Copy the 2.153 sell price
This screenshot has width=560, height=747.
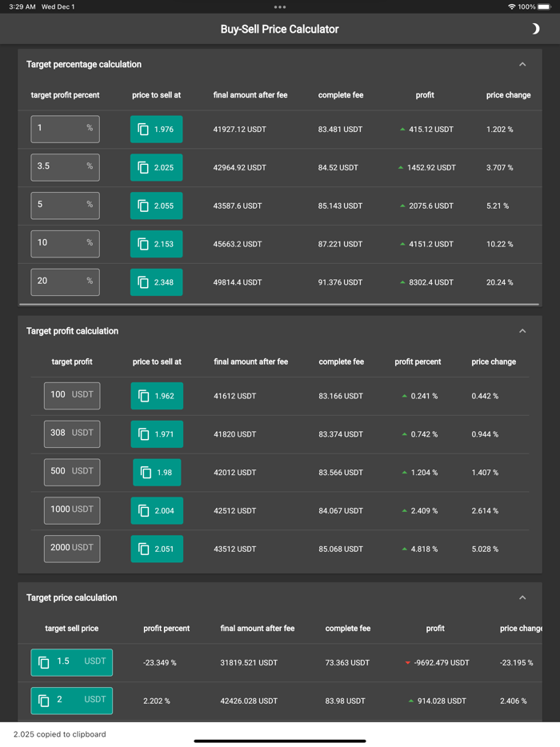click(x=156, y=243)
